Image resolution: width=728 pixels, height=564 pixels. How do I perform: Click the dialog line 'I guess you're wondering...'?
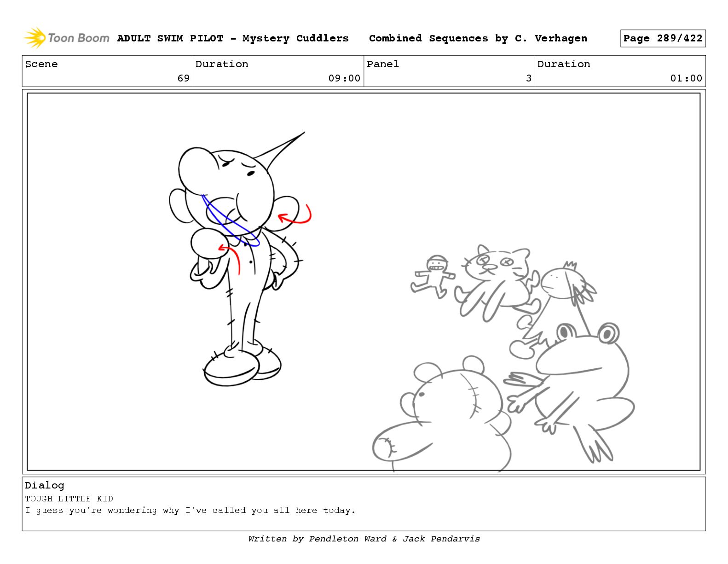coord(190,510)
